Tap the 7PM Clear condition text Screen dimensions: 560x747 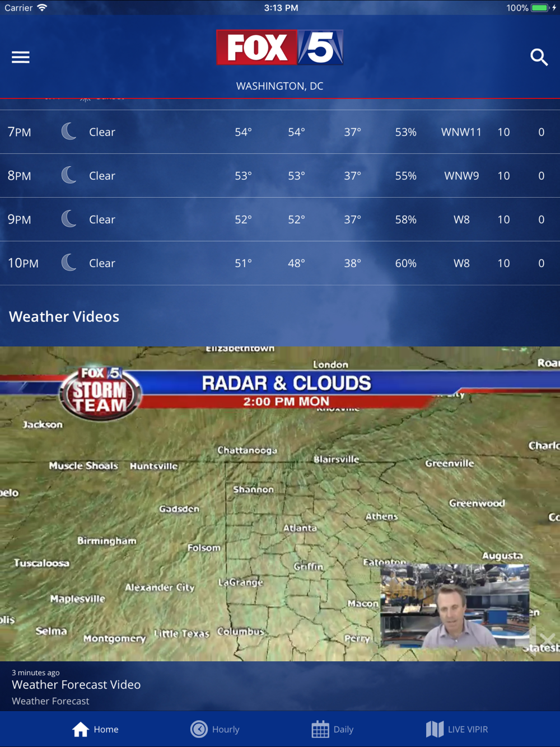102,132
